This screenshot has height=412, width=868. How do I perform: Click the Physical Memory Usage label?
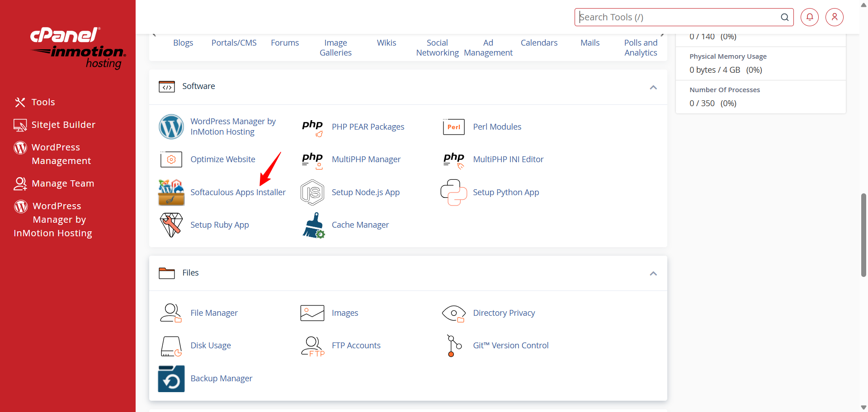728,56
